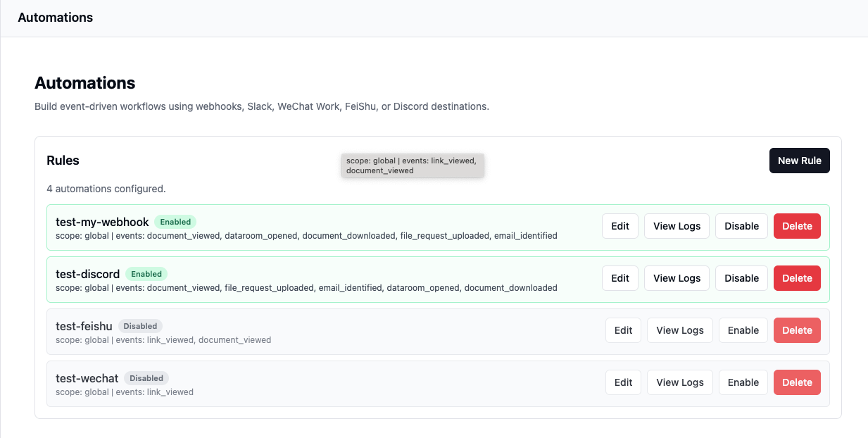Delete the test-my-webhook rule

pyautogui.click(x=797, y=226)
